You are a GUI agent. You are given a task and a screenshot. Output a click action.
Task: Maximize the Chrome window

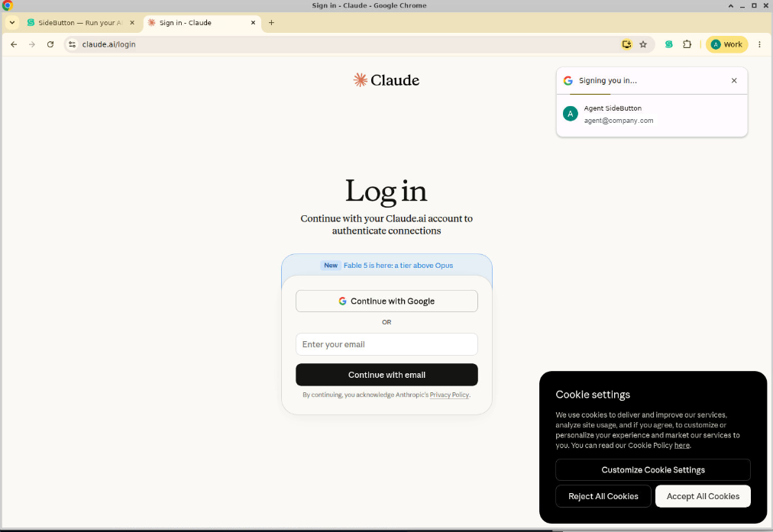point(754,5)
